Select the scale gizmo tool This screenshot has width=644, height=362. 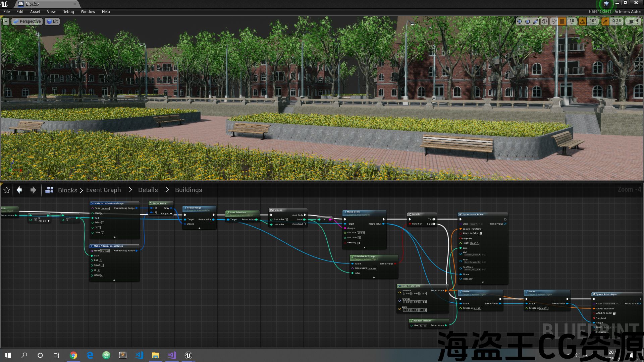pos(536,21)
